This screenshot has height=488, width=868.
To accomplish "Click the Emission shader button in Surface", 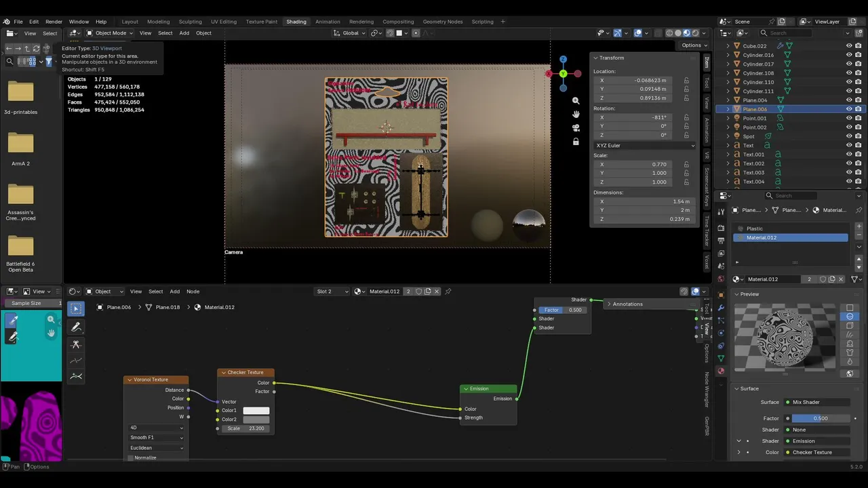I will (x=817, y=441).
